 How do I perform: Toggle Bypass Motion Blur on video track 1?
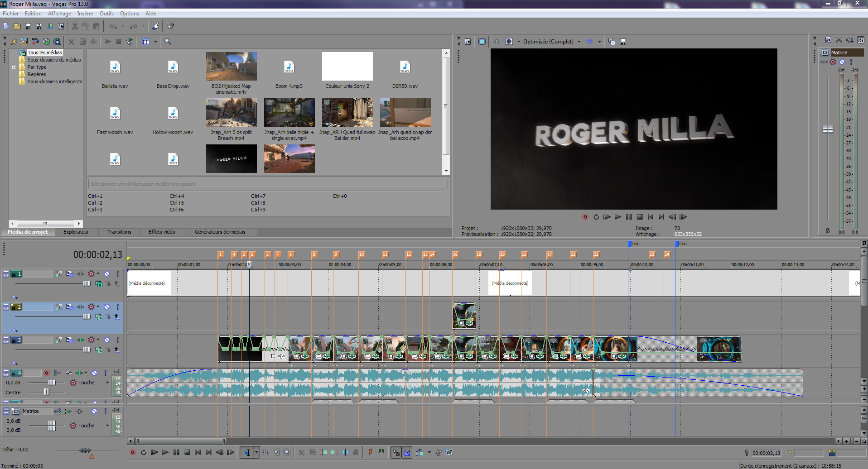(59, 274)
